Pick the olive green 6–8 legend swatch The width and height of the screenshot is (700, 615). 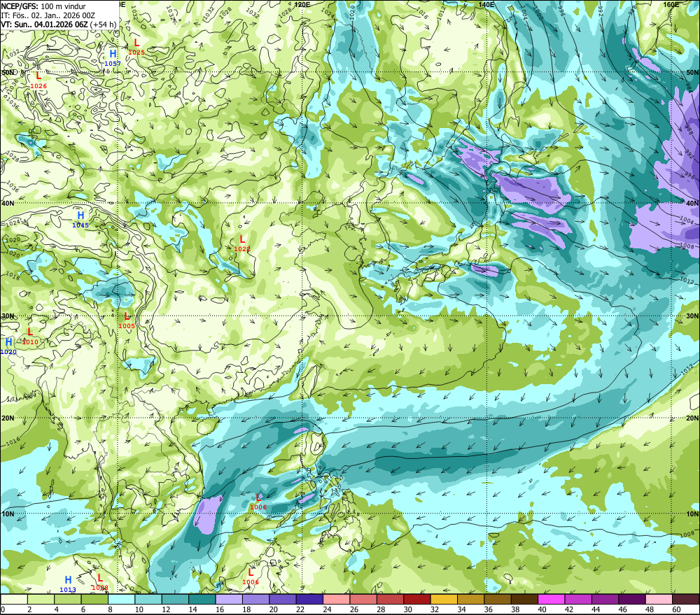click(94, 599)
